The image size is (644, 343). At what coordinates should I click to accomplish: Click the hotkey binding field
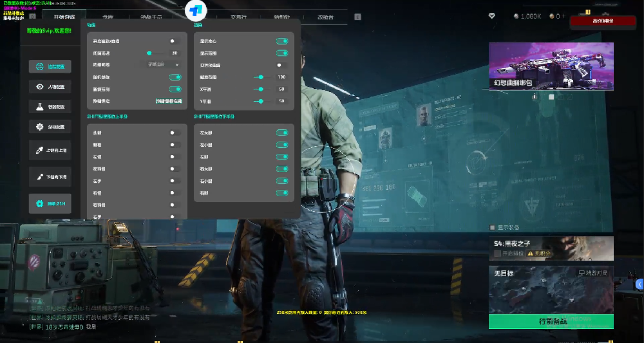(x=168, y=101)
